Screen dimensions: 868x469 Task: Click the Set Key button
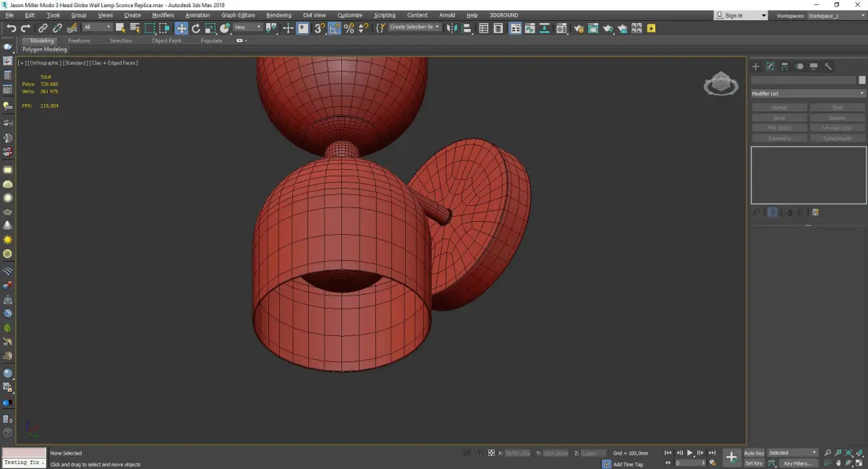tap(754, 463)
